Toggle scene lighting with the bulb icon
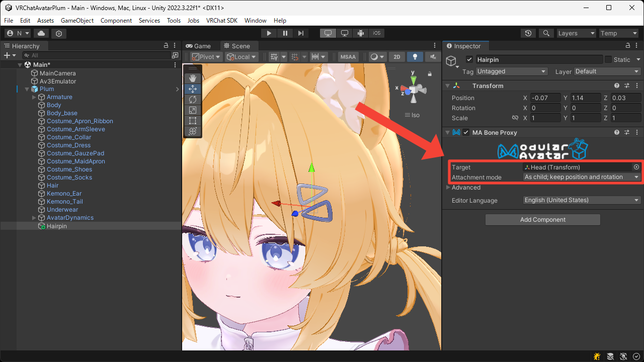The height and width of the screenshot is (362, 644). coord(415,56)
